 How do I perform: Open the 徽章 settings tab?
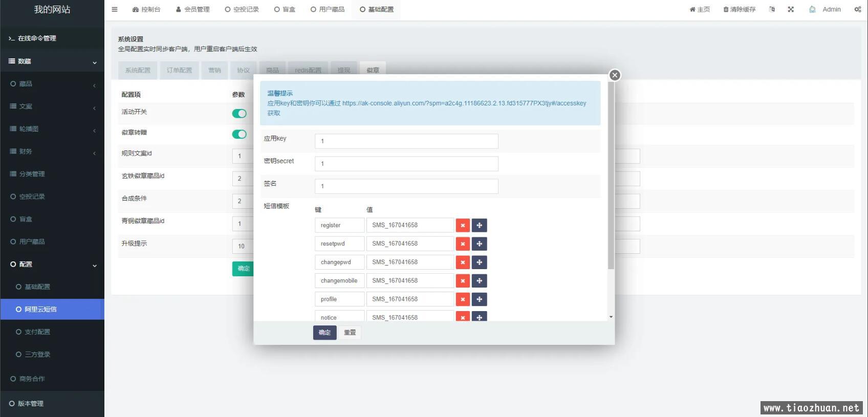(373, 70)
